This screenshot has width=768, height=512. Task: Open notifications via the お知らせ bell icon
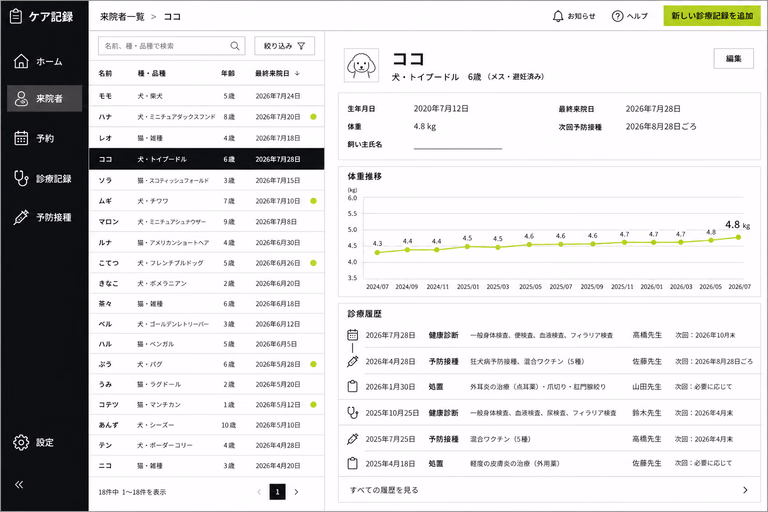click(x=558, y=16)
